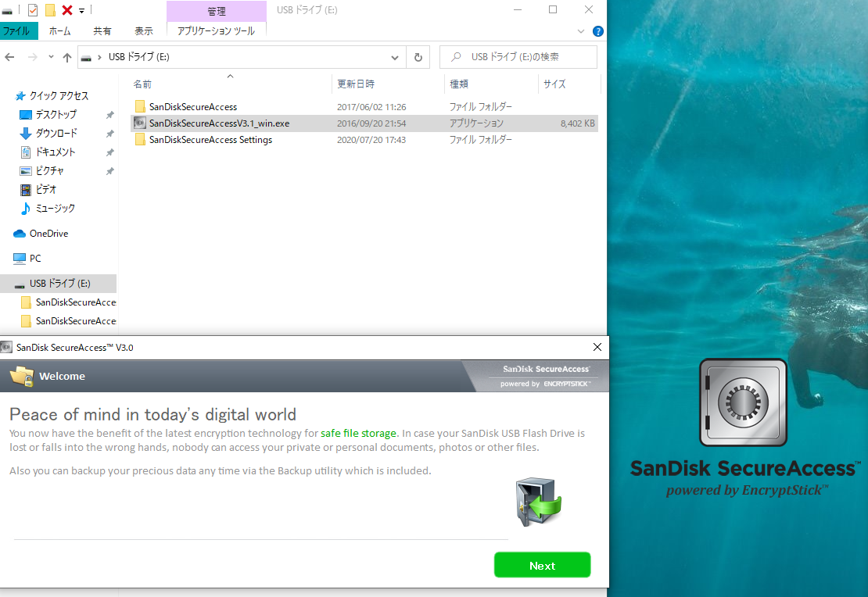
Task: Click the SecureAccess title bar app icon
Action: click(6, 348)
